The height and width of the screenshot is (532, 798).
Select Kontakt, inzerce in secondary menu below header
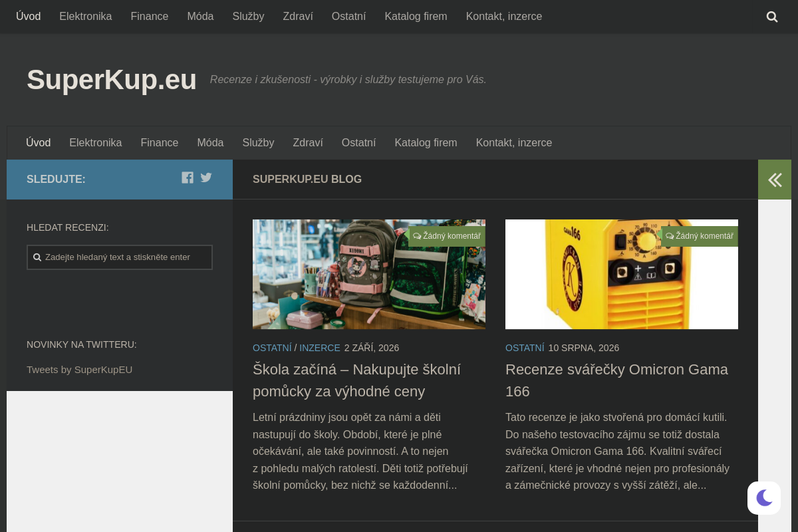click(514, 143)
